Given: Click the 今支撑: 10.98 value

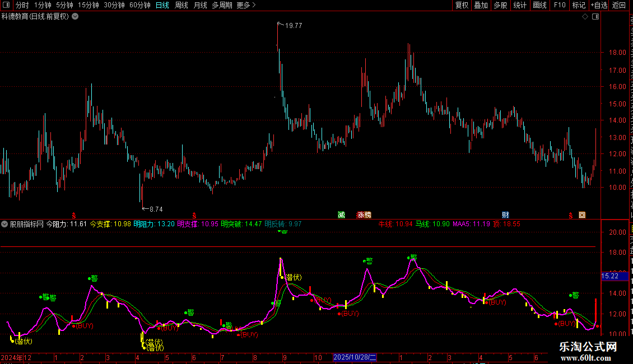Looking at the screenshot, I should 110,224.
